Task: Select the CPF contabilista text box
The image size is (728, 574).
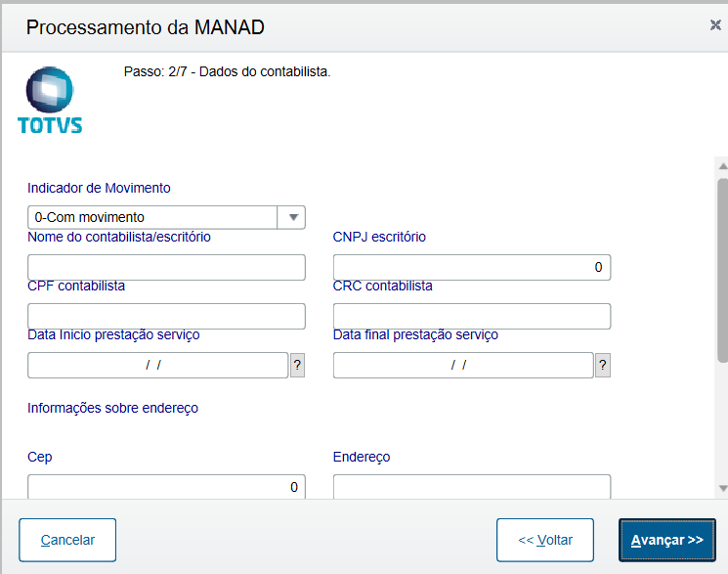Action: click(166, 316)
